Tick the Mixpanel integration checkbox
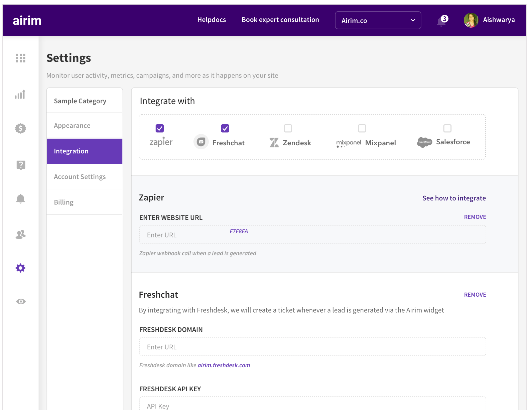The height and width of the screenshot is (410, 532). click(362, 128)
